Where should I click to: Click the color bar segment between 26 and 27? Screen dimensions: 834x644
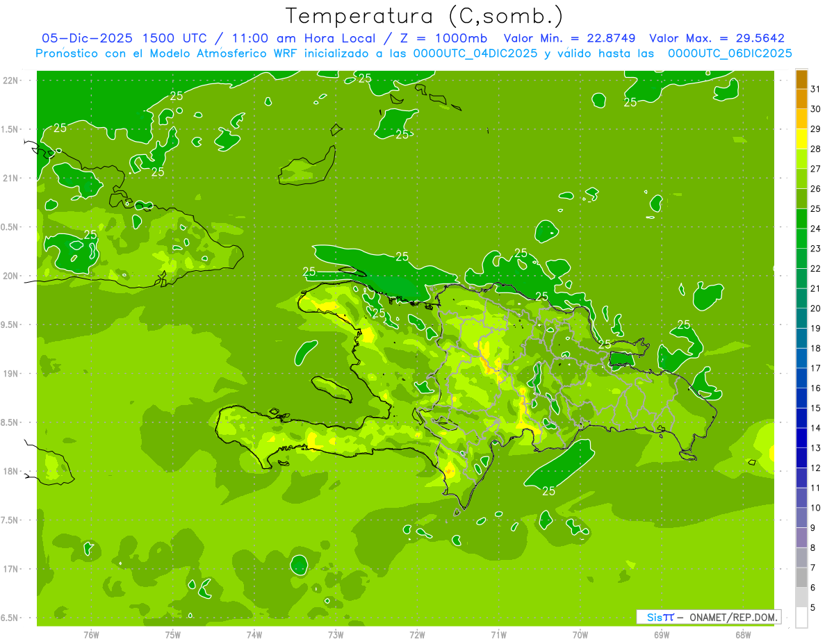click(801, 179)
